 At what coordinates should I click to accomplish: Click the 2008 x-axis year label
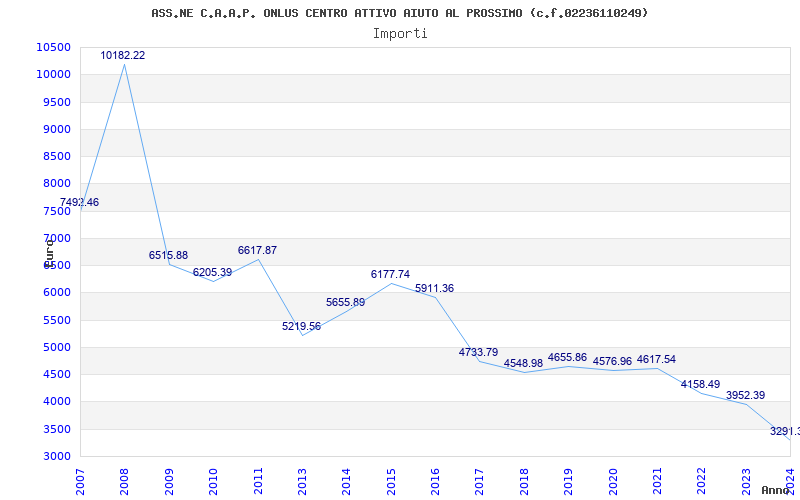(x=125, y=481)
